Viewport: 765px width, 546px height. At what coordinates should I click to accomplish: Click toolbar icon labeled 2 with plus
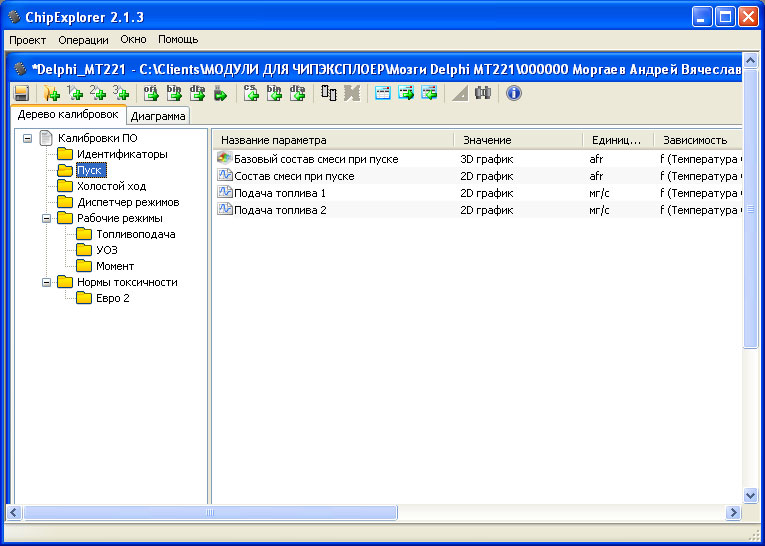tap(98, 93)
